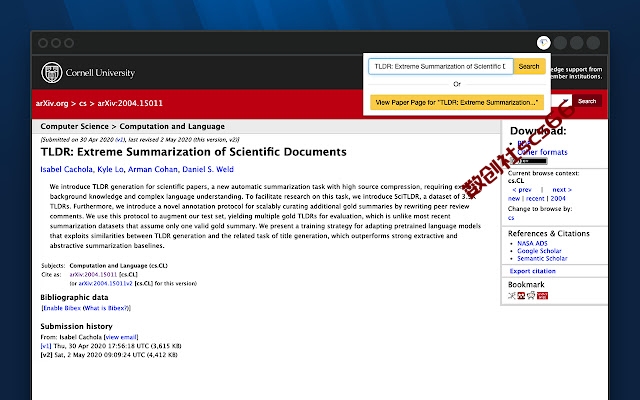640x400 pixels.
Task: Click Computer Science > Computation and Language header
Action: pos(133,127)
